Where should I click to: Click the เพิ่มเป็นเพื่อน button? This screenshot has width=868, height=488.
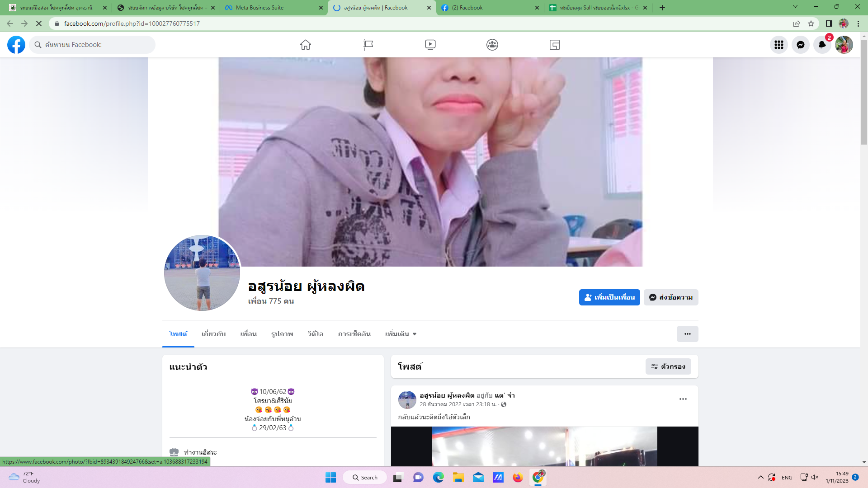pyautogui.click(x=609, y=297)
